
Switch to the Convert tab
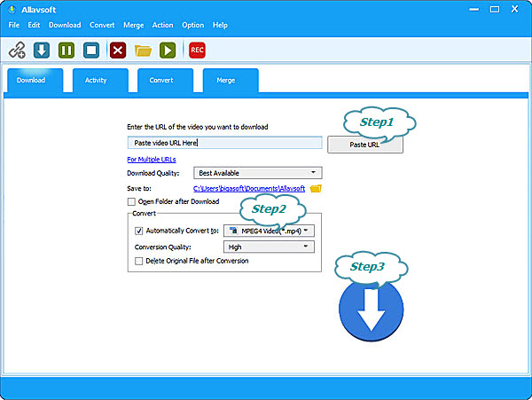(x=166, y=81)
